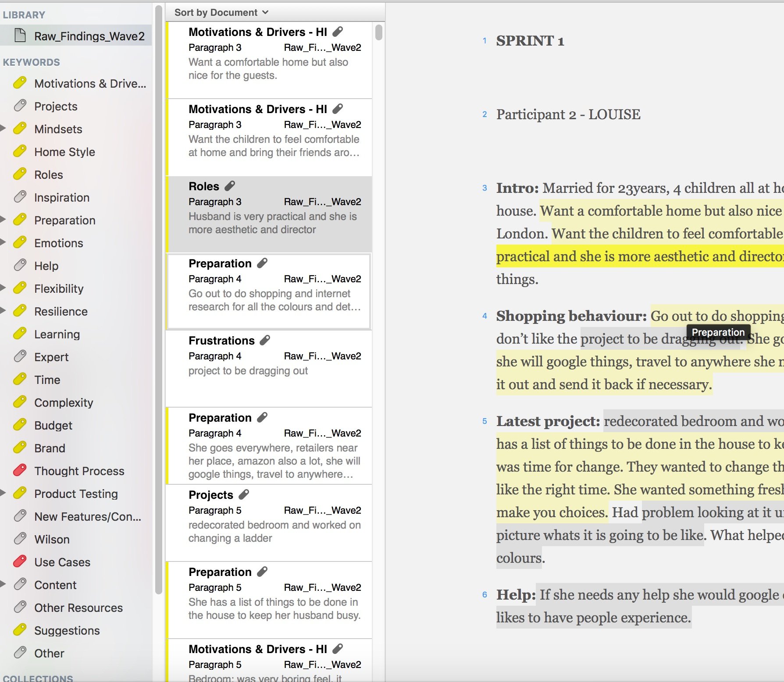Select the Other Resources keyword
The height and width of the screenshot is (682, 784).
(x=76, y=607)
